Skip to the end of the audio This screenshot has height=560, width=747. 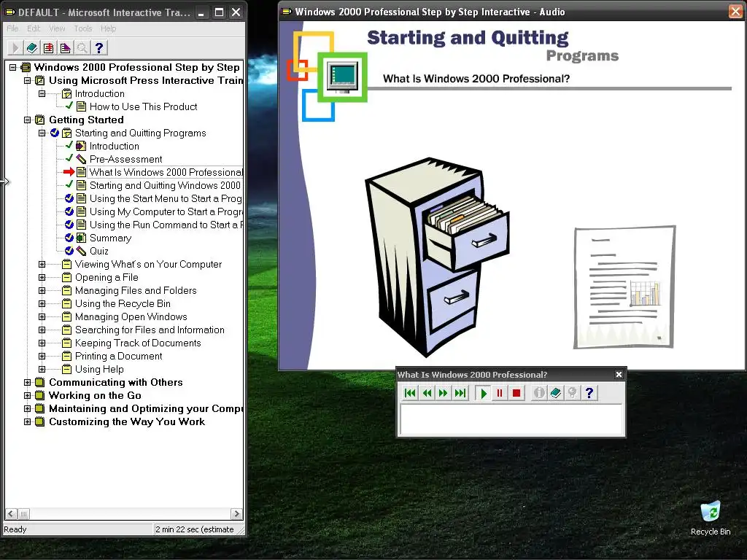pyautogui.click(x=460, y=393)
